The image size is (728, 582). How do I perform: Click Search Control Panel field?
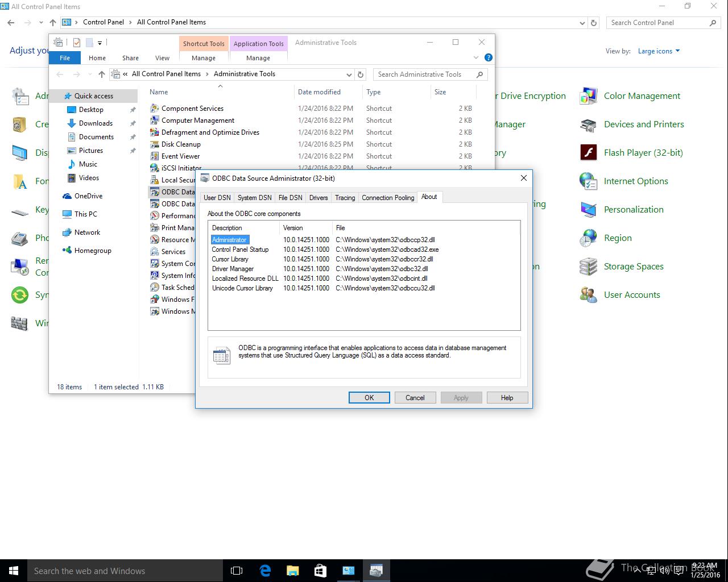pyautogui.click(x=663, y=23)
